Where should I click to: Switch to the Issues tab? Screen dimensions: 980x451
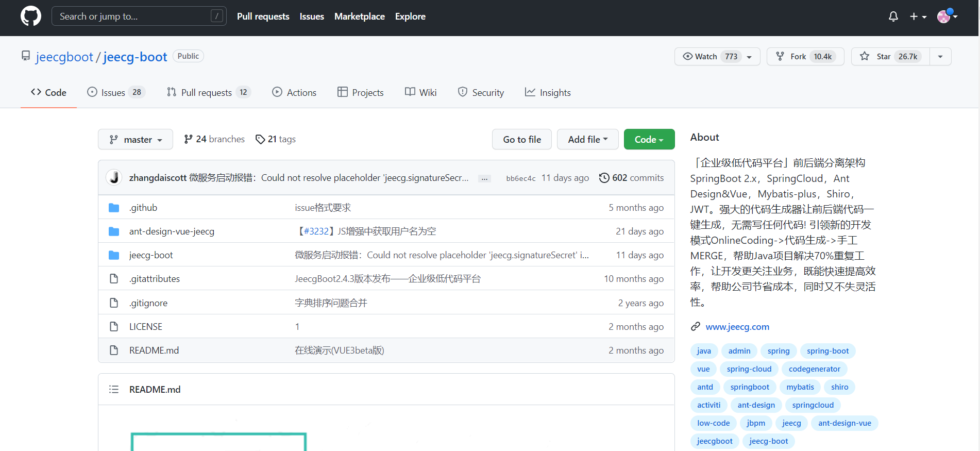(x=116, y=92)
